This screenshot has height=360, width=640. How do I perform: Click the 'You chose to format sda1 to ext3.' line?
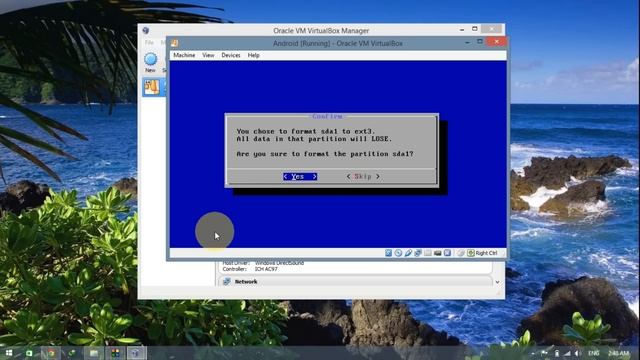point(305,131)
